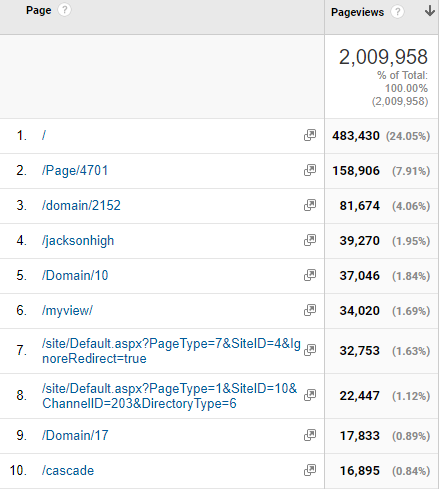Open the /Page/4701 link
Image resolution: width=439 pixels, height=493 pixels.
tap(75, 170)
